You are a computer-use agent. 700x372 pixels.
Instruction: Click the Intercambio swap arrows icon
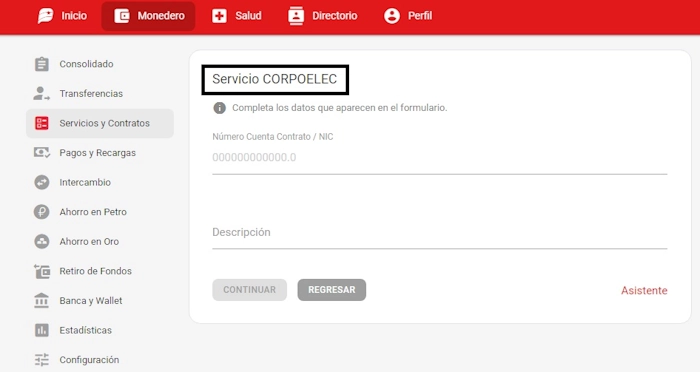42,182
